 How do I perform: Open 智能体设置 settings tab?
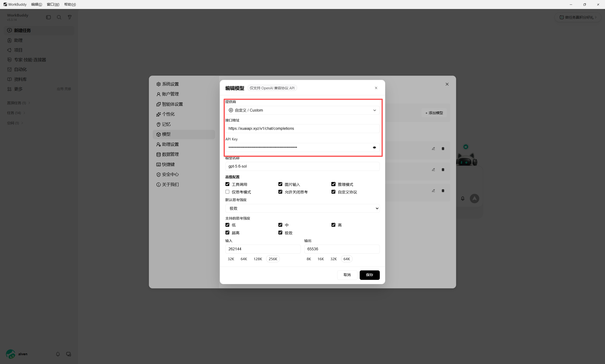click(184, 104)
